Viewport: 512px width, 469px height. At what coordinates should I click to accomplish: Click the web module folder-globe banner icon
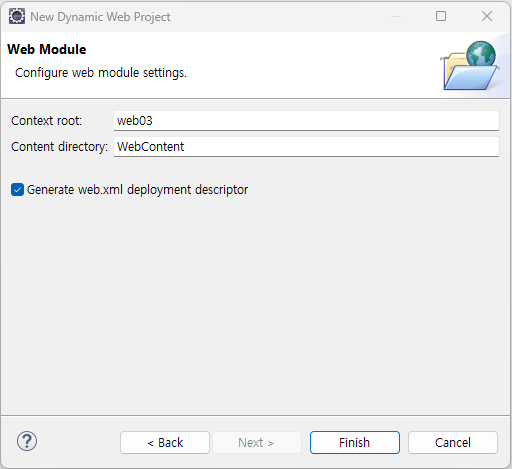(x=470, y=66)
